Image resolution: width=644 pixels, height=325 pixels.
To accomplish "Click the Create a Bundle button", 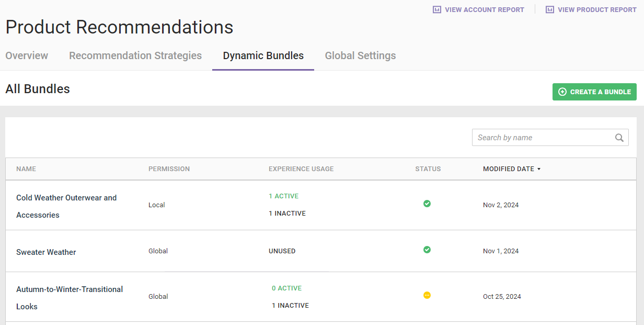I will [x=594, y=92].
